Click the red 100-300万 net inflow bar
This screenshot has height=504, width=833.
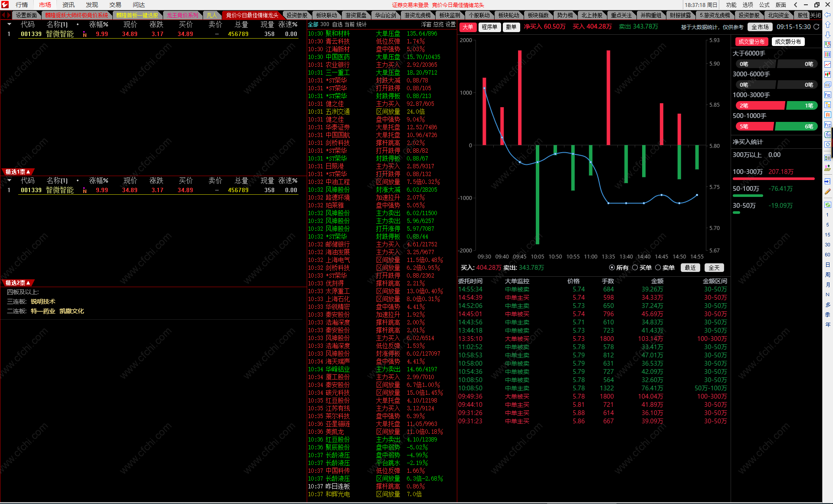click(x=774, y=179)
